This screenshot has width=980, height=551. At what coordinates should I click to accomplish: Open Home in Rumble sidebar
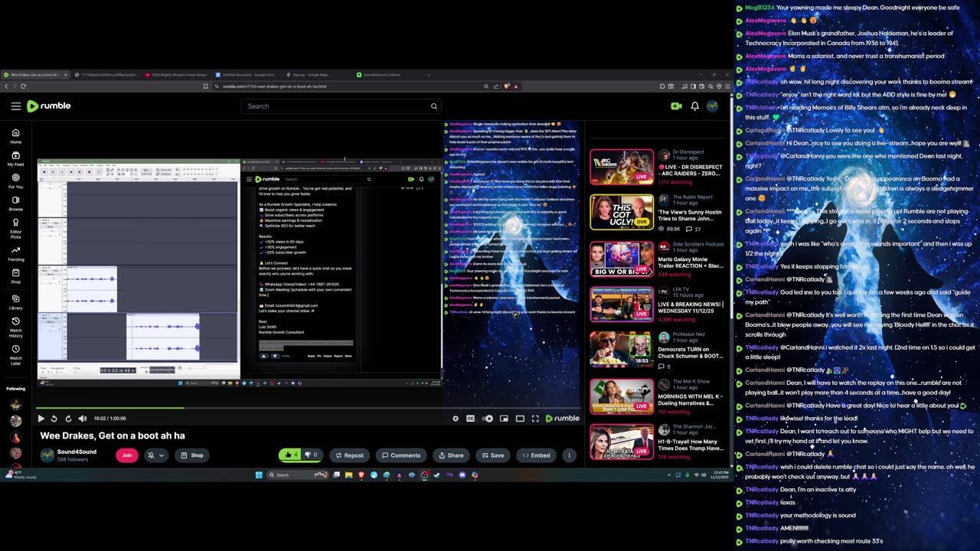(x=15, y=136)
